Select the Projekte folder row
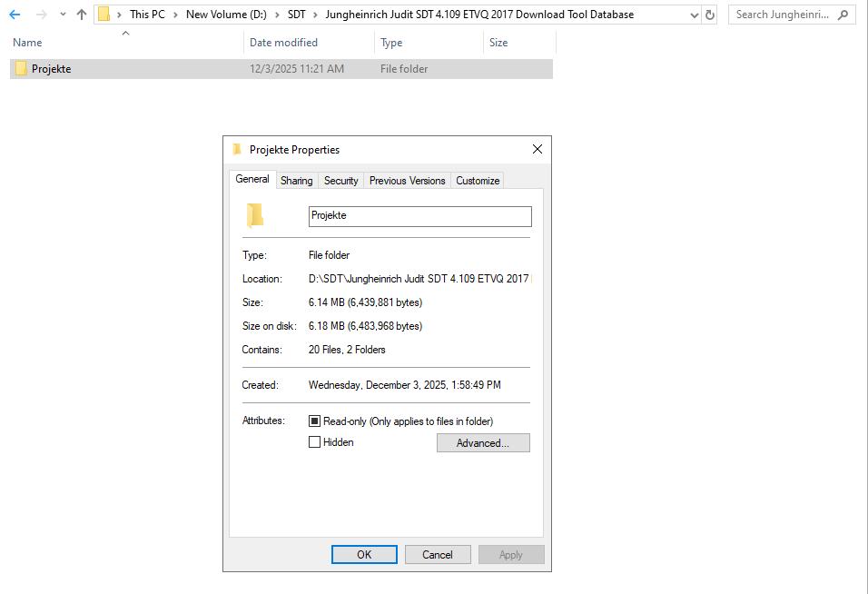This screenshot has width=868, height=594. 281,69
